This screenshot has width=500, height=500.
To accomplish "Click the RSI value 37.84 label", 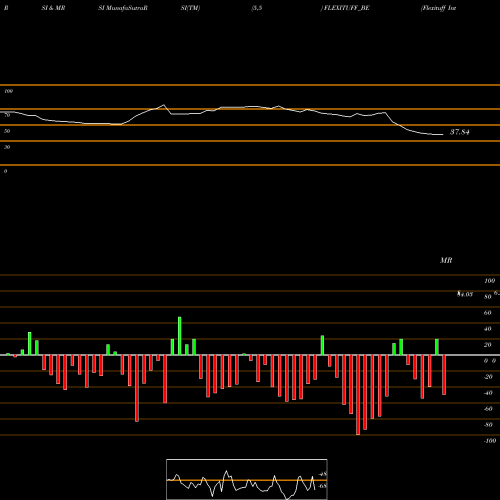I will point(460,132).
